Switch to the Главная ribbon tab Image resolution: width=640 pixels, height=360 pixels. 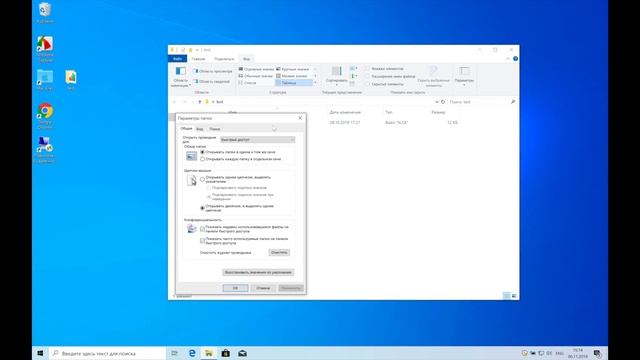pyautogui.click(x=198, y=59)
